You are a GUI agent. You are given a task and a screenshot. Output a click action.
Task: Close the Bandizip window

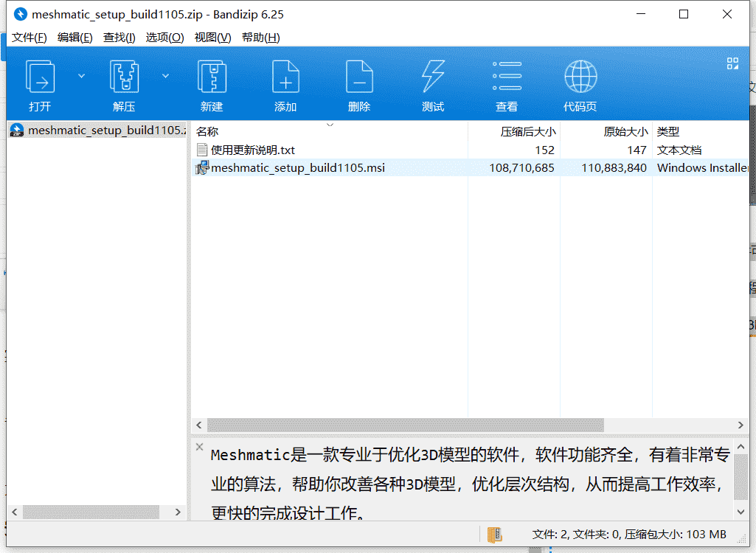(727, 14)
